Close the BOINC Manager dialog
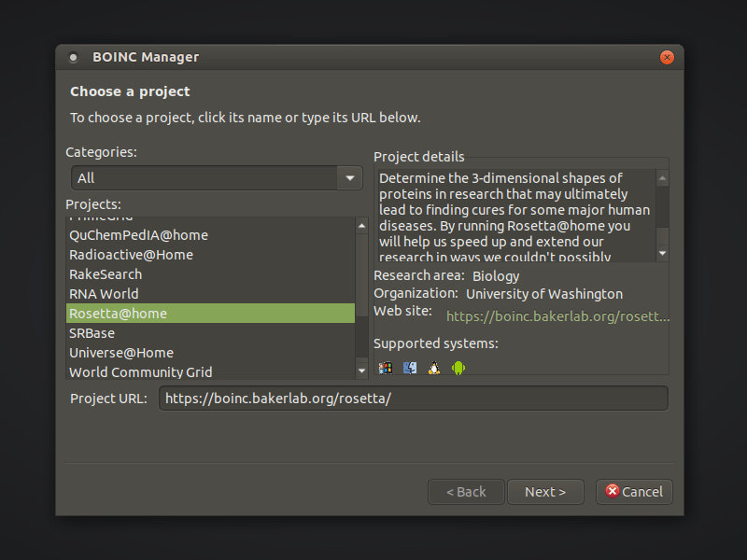The height and width of the screenshot is (560, 747). pos(667,58)
